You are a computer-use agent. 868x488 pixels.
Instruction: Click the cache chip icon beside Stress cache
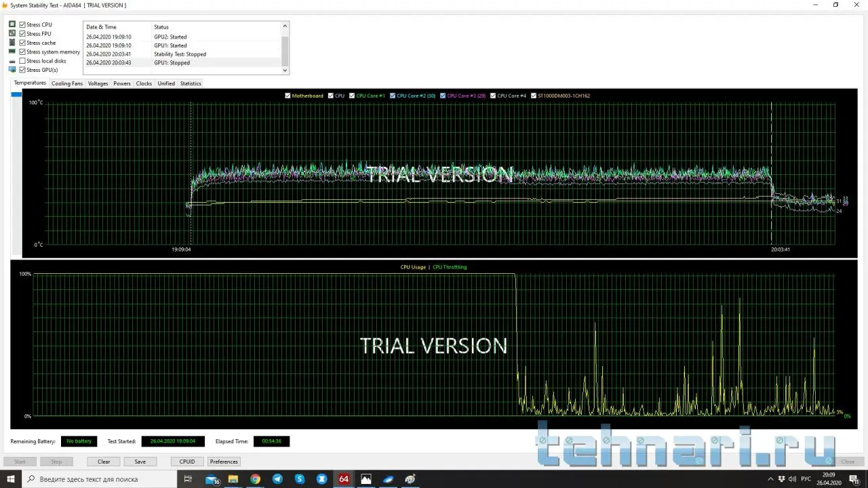click(12, 43)
